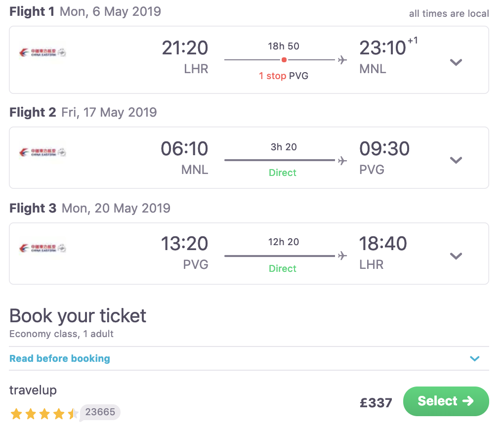The width and height of the screenshot is (504, 430).
Task: Expand the Read before booking chevron
Action: pyautogui.click(x=475, y=359)
